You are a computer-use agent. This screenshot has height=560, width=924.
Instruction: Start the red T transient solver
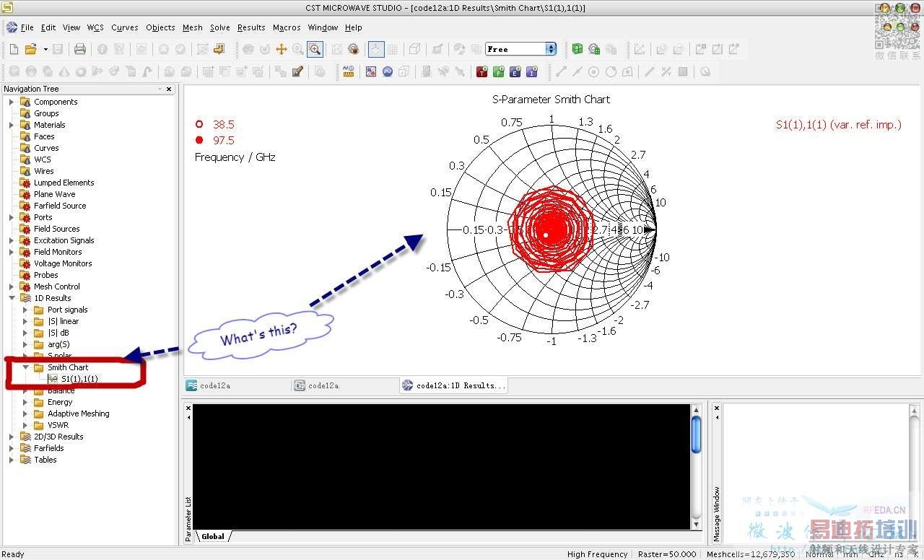point(481,71)
